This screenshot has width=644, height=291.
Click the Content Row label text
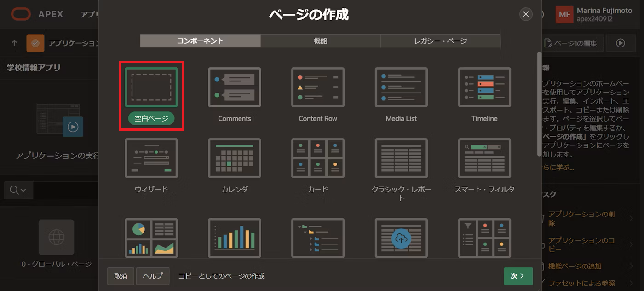[x=318, y=118]
